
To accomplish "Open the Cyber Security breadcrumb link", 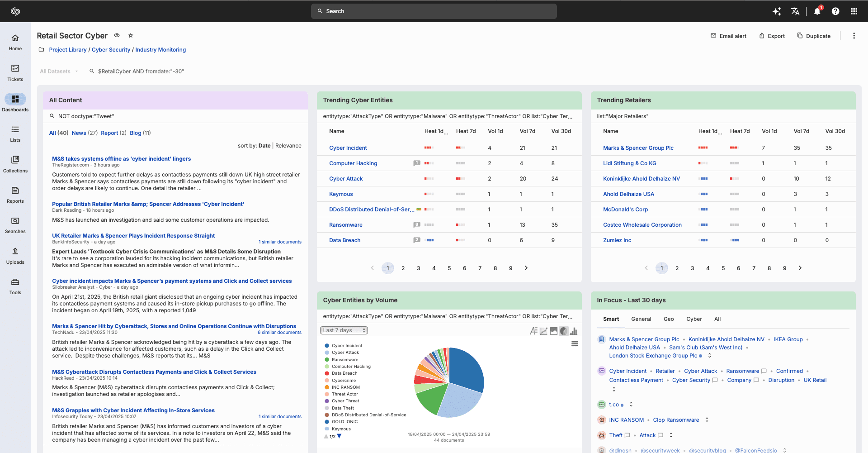I will 111,50.
